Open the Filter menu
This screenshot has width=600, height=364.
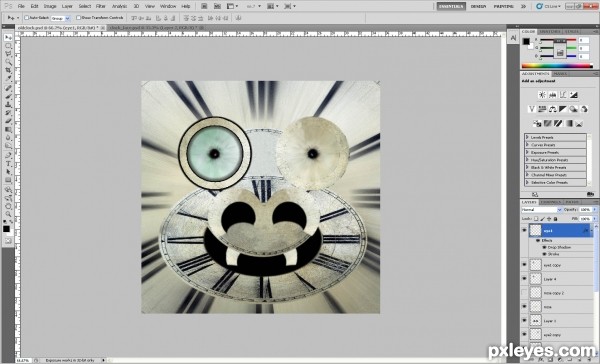point(101,6)
